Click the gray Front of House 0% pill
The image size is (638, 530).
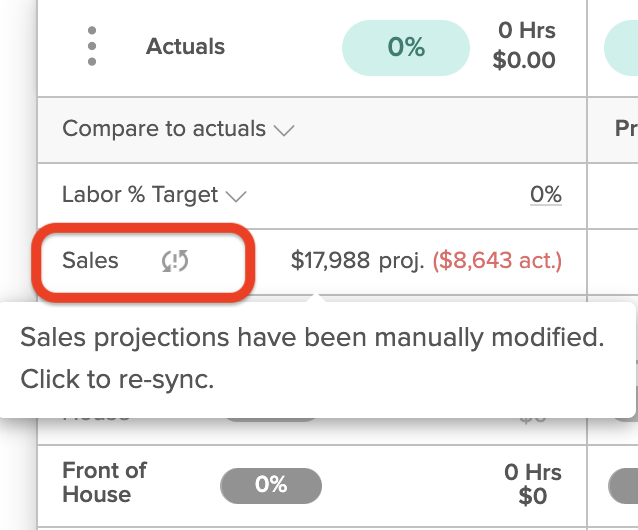[271, 485]
